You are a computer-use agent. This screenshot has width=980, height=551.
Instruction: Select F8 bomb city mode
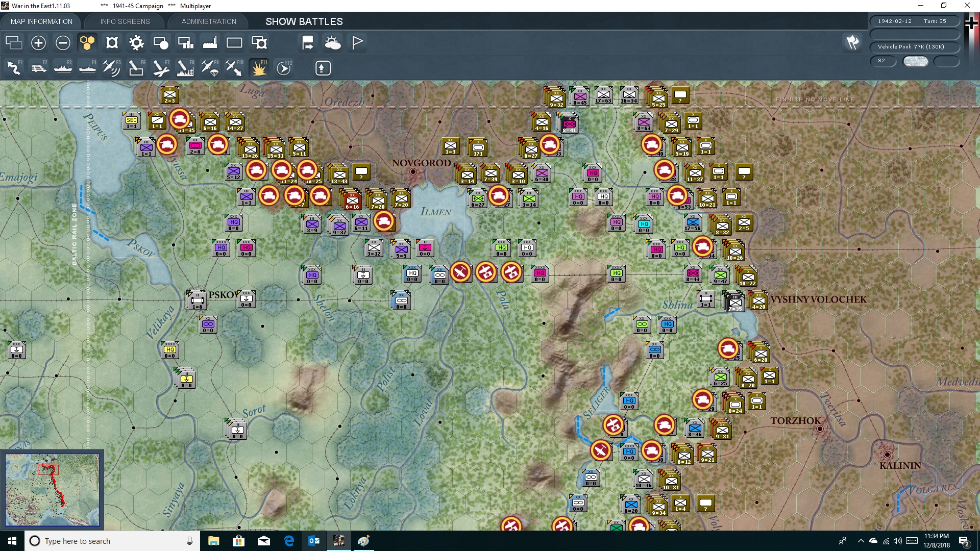(x=185, y=68)
